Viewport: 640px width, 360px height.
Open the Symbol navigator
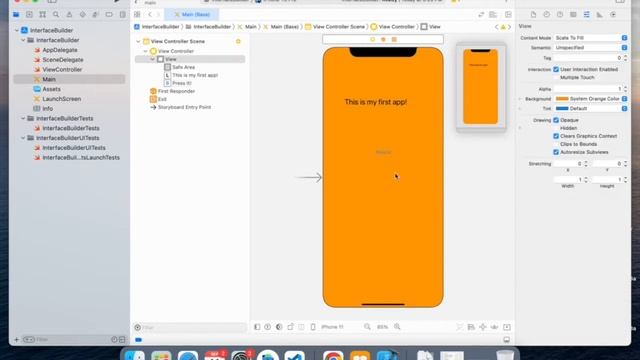42,15
